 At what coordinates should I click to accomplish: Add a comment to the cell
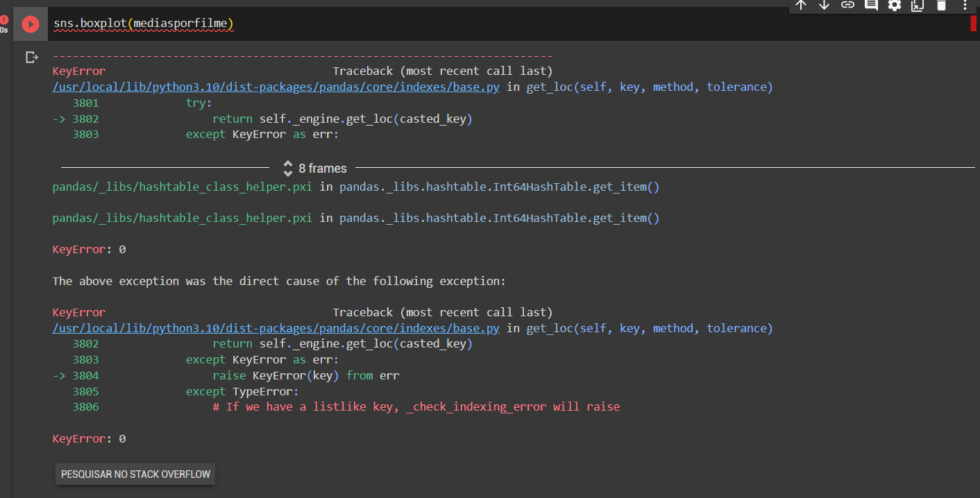[871, 6]
